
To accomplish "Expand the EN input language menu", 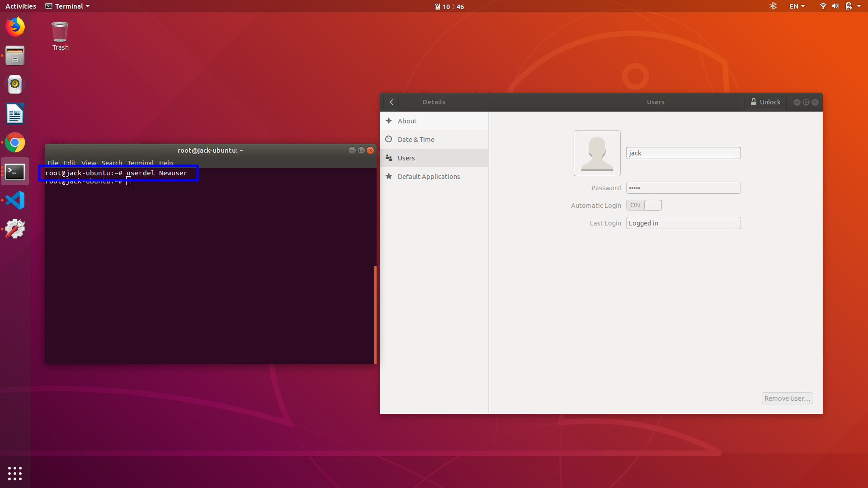I will [x=797, y=6].
